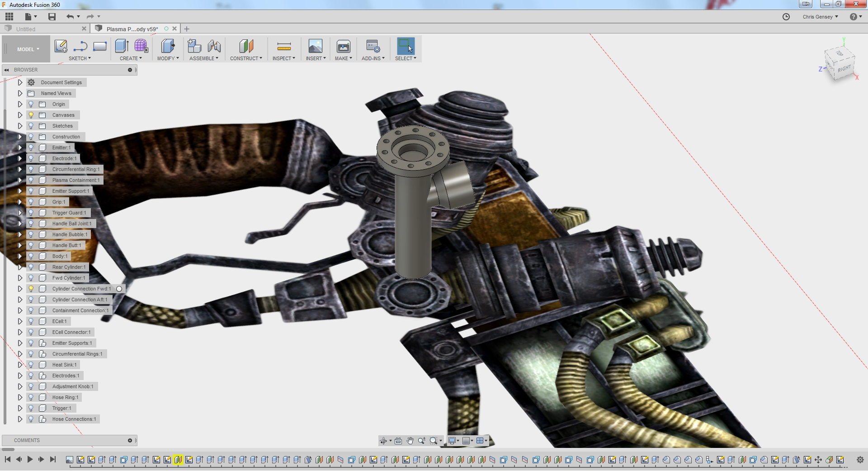Toggle visibility of Canvases folder
Viewport: 868px width, 471px height.
(x=31, y=115)
